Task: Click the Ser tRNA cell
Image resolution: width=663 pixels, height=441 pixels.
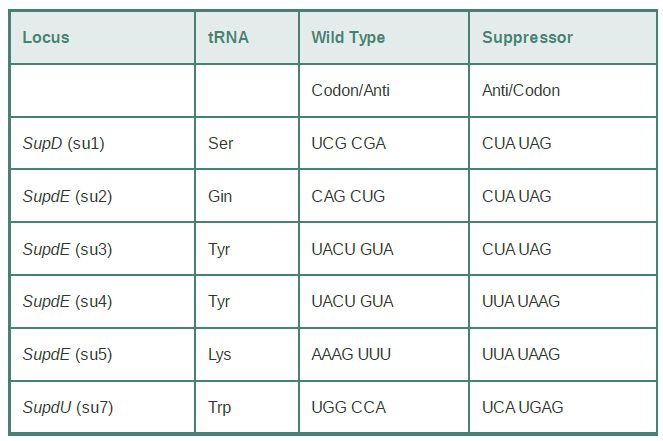Action: pos(247,143)
